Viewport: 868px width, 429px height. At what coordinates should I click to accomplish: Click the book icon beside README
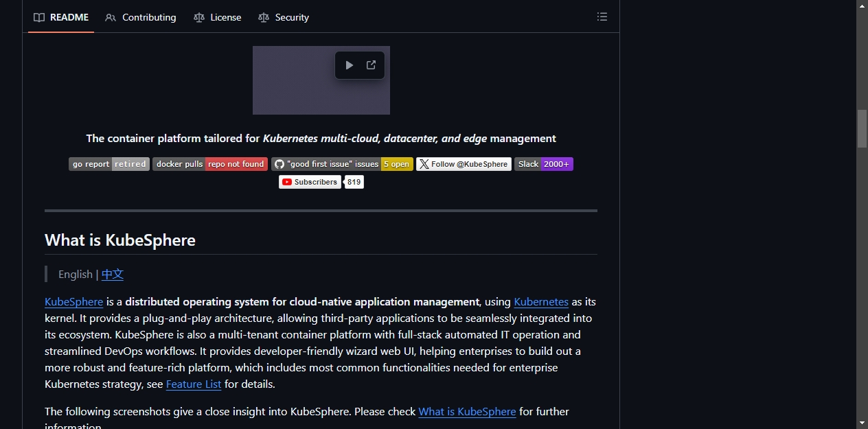click(x=39, y=17)
